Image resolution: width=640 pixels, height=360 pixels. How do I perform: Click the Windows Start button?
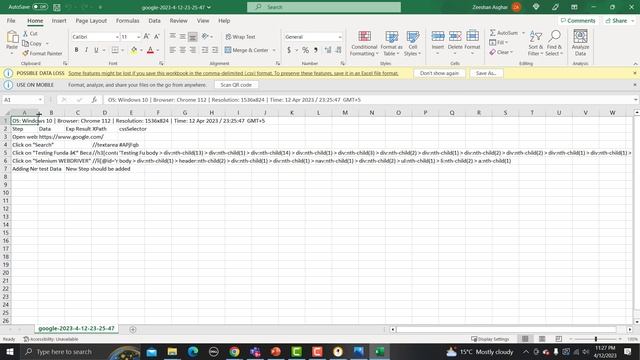10,351
